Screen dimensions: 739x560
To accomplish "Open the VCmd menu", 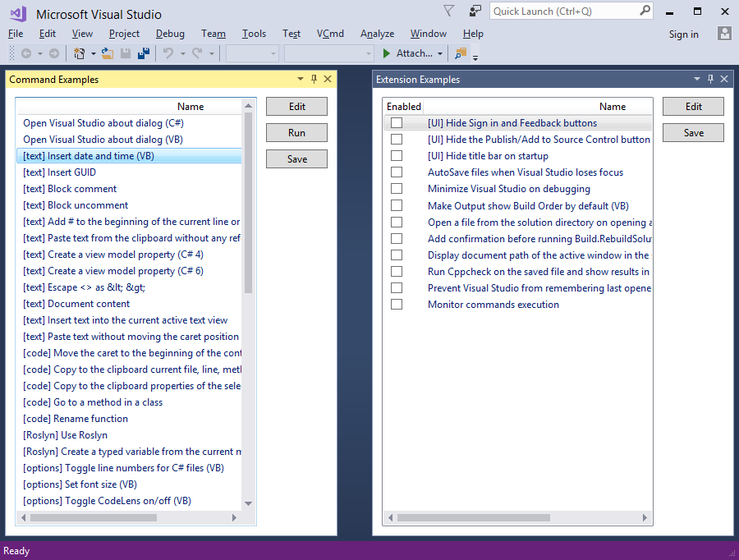I will coord(330,34).
